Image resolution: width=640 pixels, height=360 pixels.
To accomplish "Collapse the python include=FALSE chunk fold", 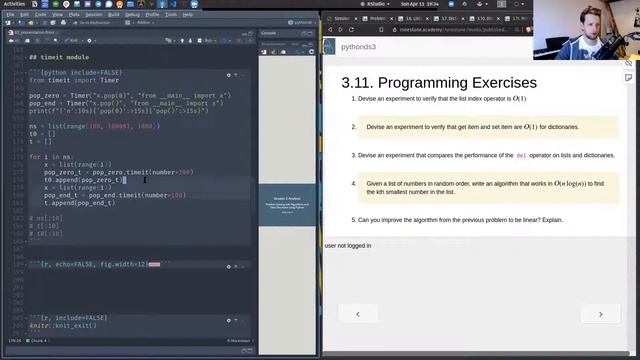I will coord(26,73).
